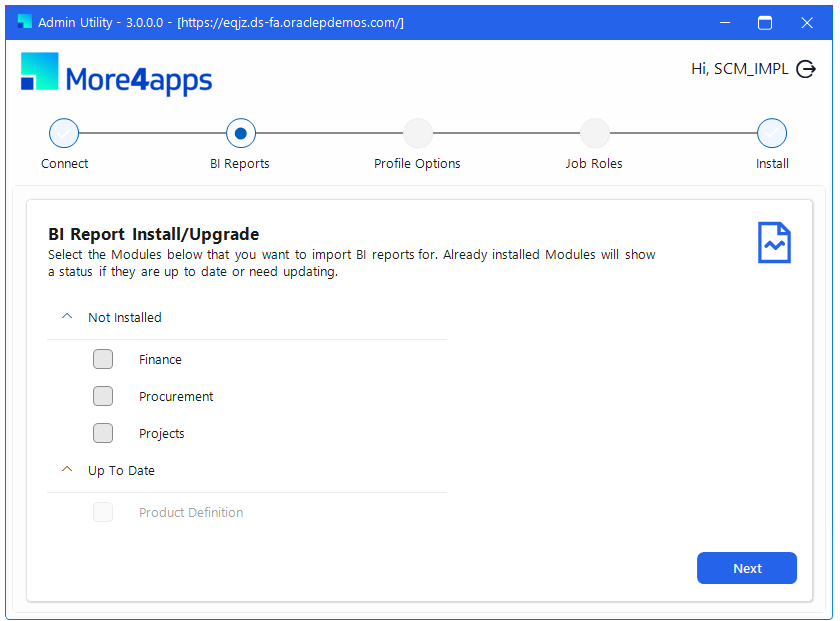Click the Admin Utility title bar icon
Viewport: 840px width, 621px height.
[x=25, y=22]
